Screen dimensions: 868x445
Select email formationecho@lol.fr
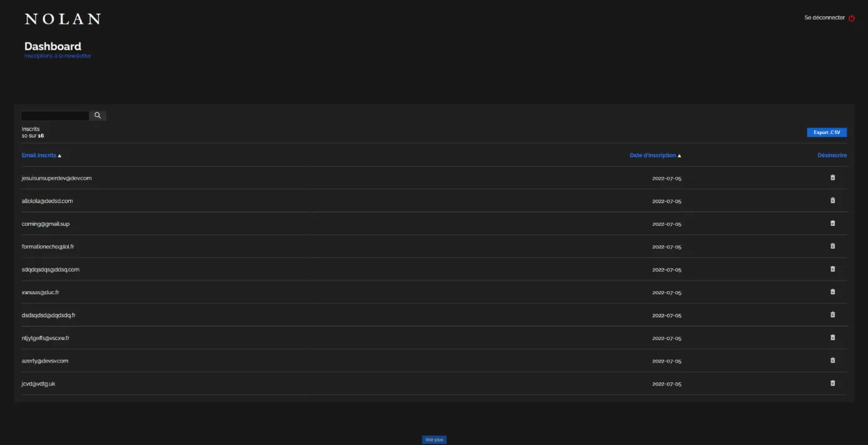(x=48, y=246)
